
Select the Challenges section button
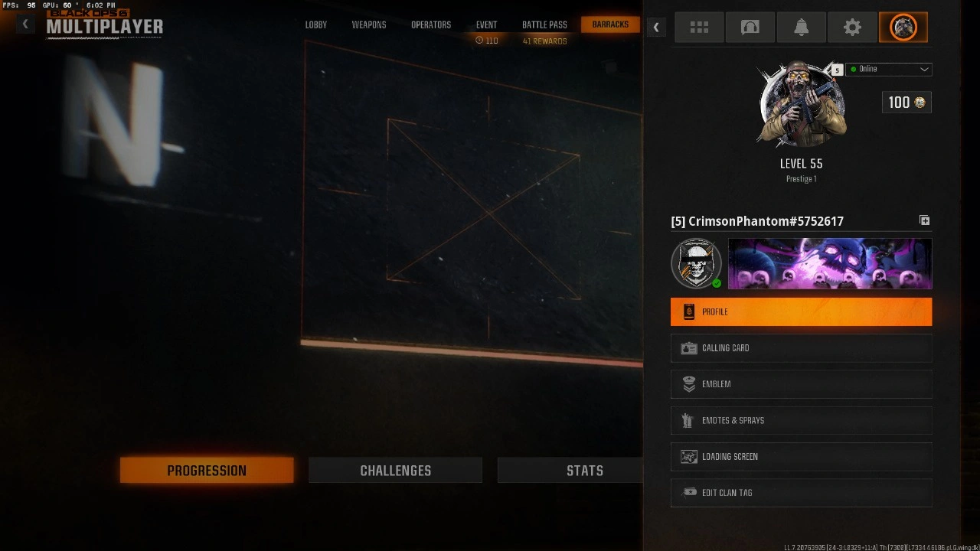pyautogui.click(x=395, y=471)
